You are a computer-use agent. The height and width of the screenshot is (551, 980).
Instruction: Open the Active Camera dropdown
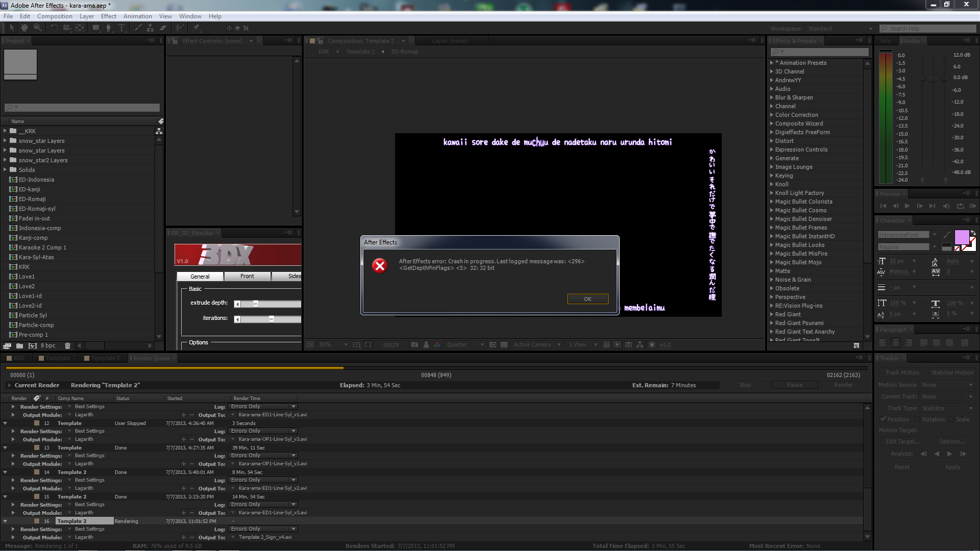(x=537, y=345)
